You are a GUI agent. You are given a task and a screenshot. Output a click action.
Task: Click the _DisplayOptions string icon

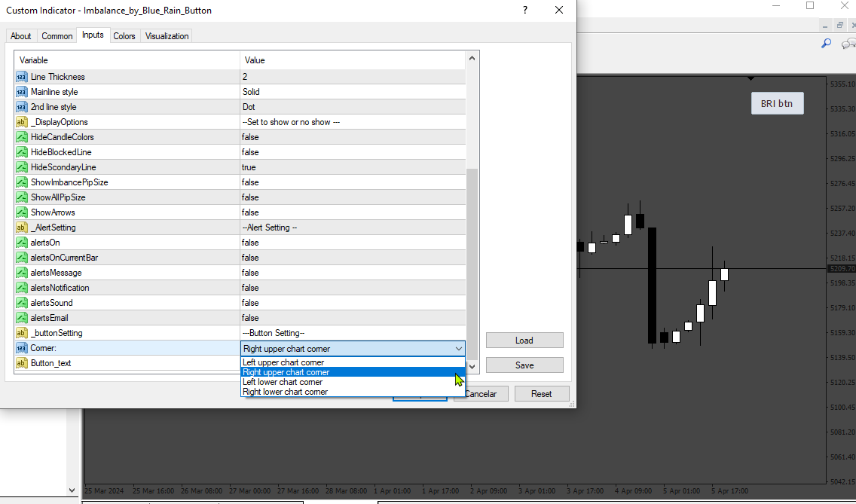pyautogui.click(x=22, y=122)
